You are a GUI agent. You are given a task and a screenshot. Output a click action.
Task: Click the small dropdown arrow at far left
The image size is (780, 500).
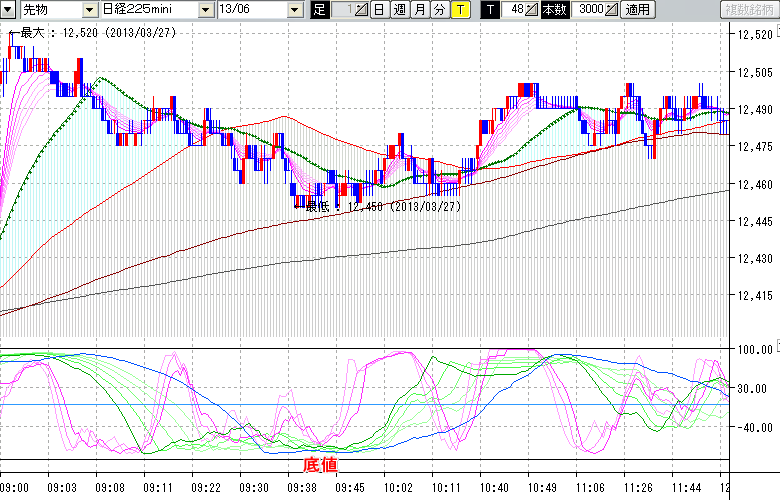coord(8,10)
